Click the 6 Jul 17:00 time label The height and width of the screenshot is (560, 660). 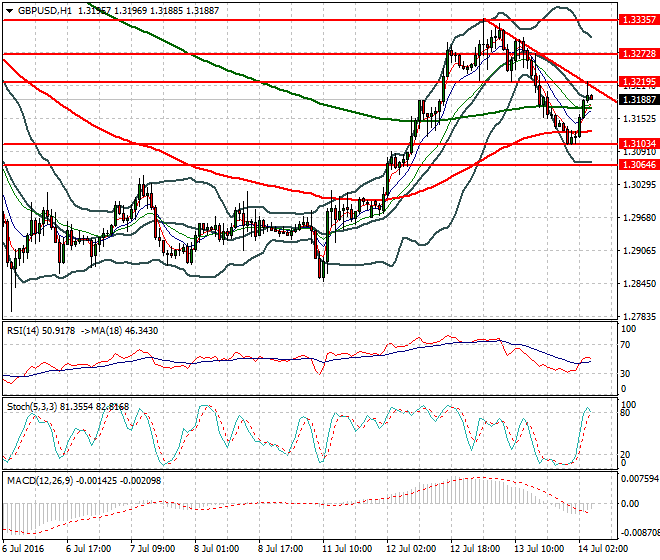pyautogui.click(x=88, y=549)
